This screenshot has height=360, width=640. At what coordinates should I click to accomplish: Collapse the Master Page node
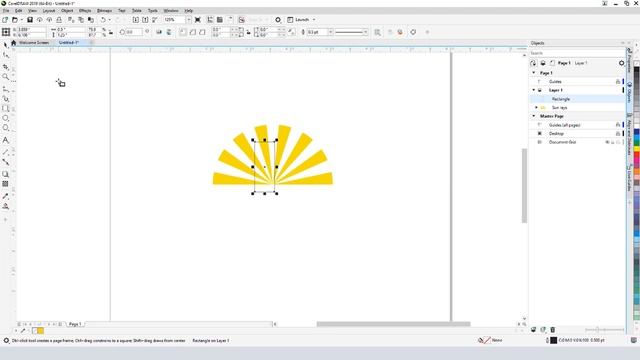pos(533,116)
